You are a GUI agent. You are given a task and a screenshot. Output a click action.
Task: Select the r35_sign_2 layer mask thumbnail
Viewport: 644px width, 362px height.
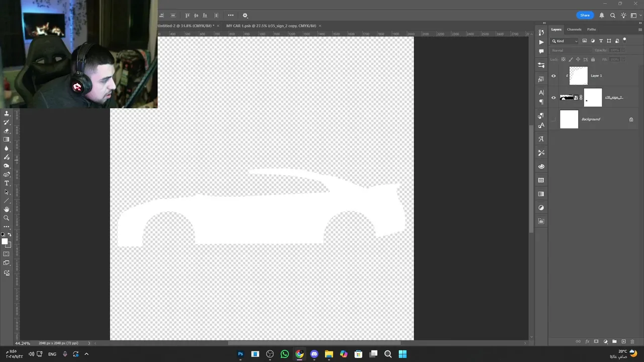593,98
